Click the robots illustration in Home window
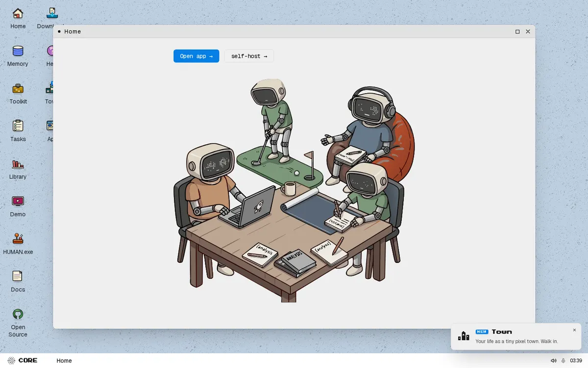This screenshot has width=588, height=368. coord(294,190)
